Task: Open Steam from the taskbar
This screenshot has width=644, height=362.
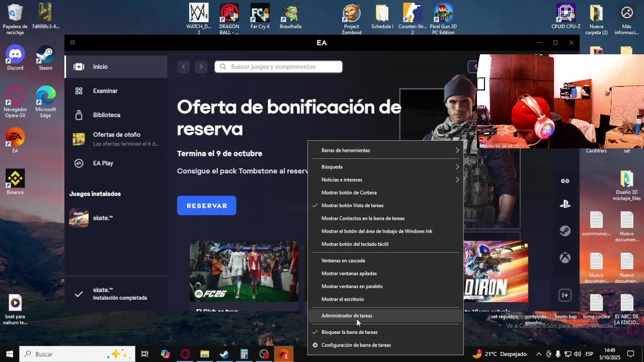Action: tap(224, 354)
